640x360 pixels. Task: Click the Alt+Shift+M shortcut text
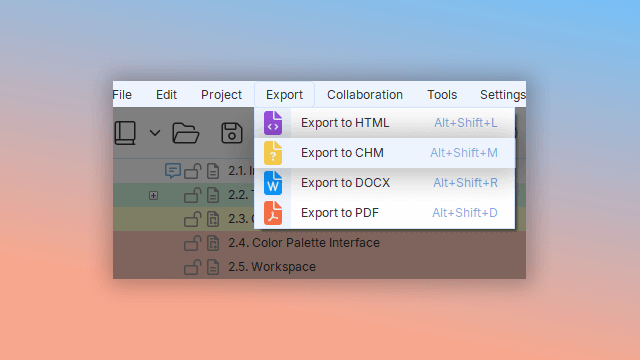[x=464, y=153]
